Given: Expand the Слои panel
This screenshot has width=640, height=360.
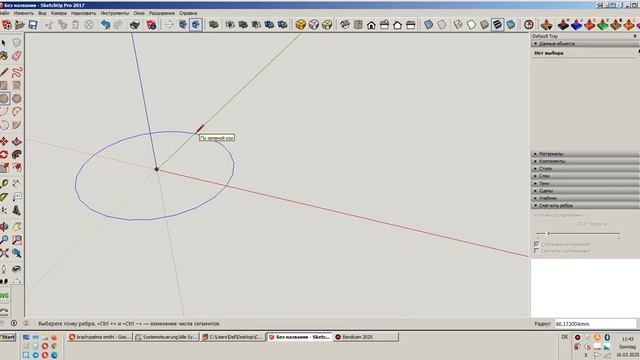Looking at the screenshot, I should coord(585,176).
